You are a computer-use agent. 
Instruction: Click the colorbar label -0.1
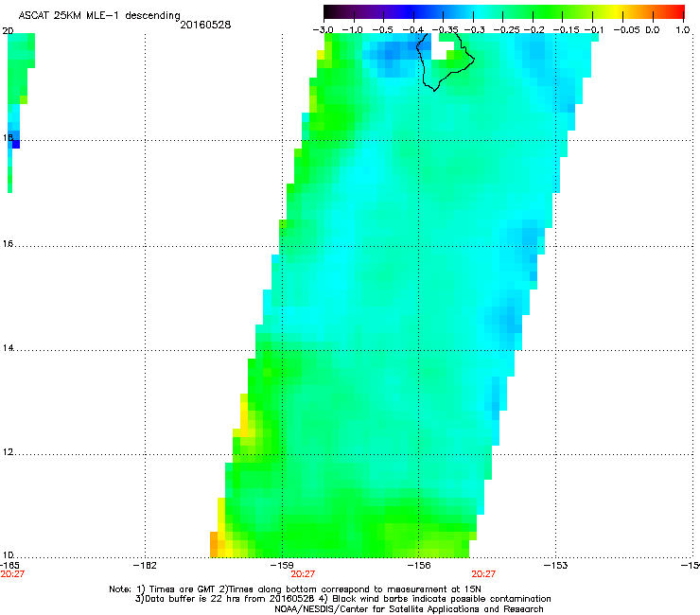[594, 30]
